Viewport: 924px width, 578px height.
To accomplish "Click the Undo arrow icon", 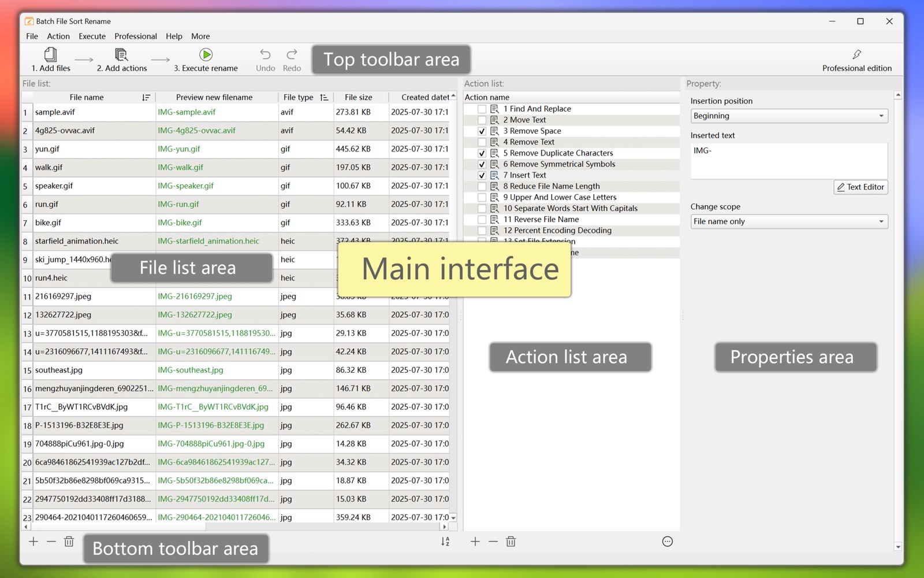I will tap(265, 54).
